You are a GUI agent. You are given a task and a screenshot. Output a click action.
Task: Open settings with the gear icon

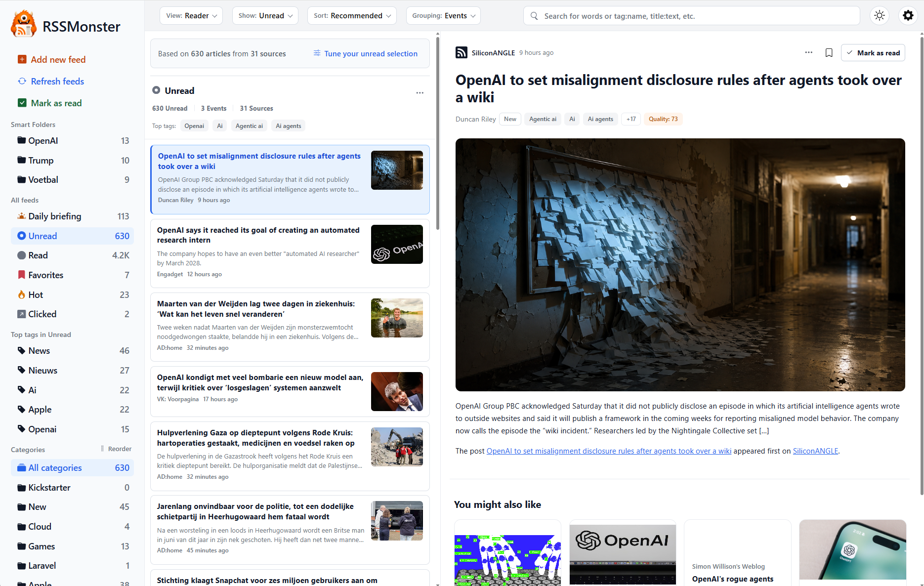908,16
